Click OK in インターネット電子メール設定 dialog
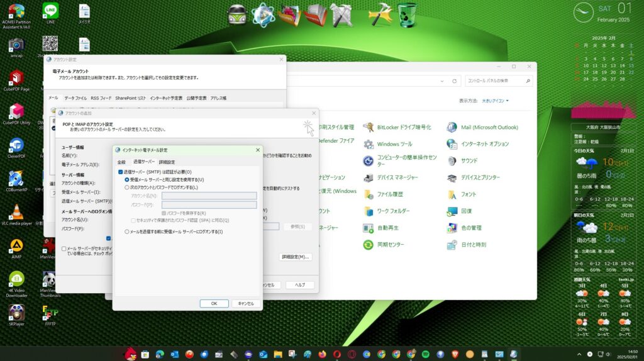The height and width of the screenshot is (361, 644). tap(214, 303)
